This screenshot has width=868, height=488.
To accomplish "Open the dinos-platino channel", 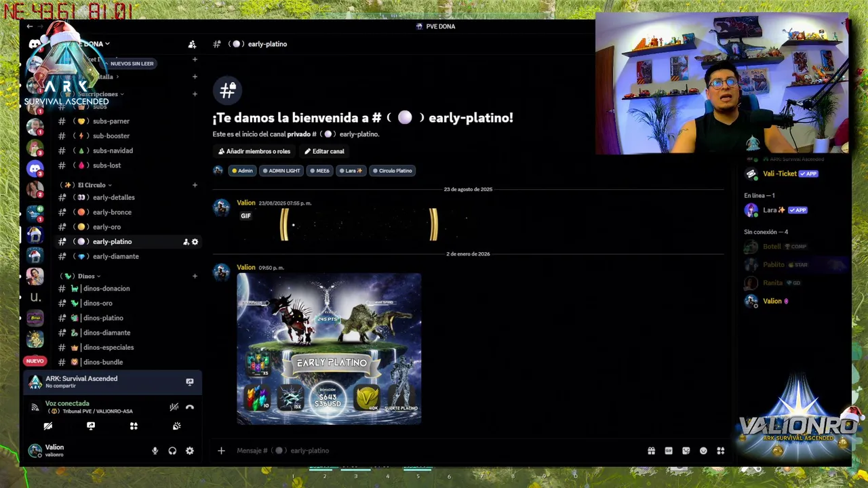I will pyautogui.click(x=127, y=319).
